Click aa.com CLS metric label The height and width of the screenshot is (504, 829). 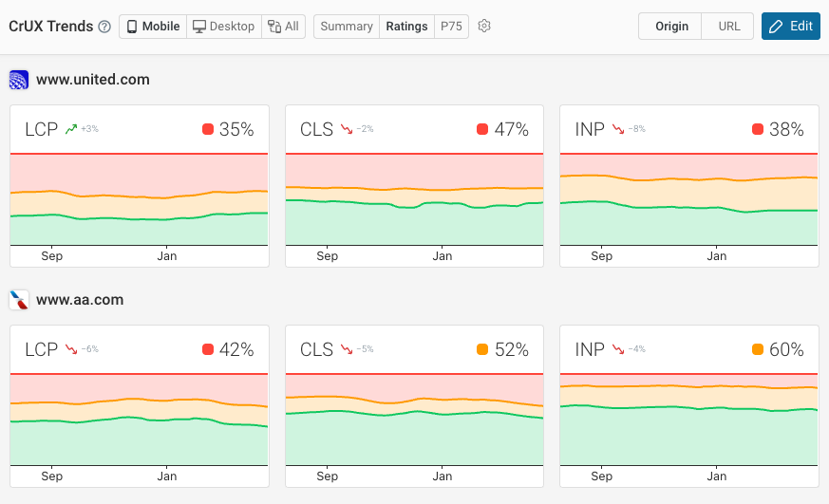click(x=316, y=349)
